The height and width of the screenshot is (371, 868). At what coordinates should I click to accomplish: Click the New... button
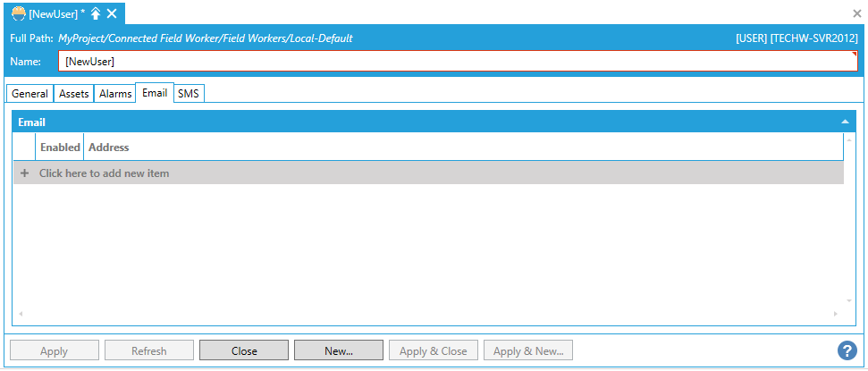pyautogui.click(x=339, y=351)
